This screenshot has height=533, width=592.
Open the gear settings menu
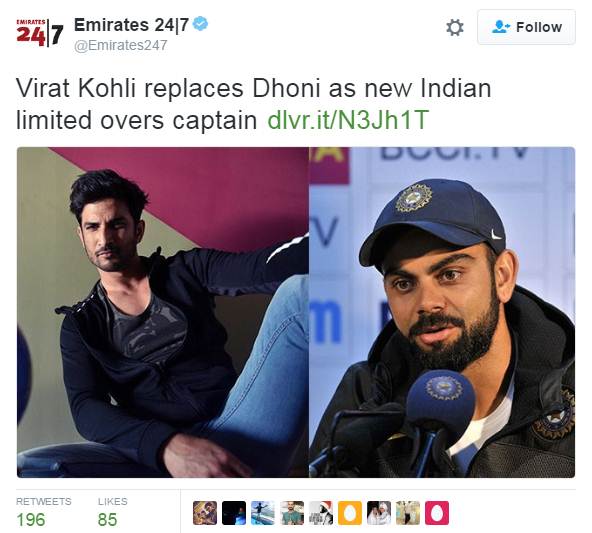[x=455, y=28]
